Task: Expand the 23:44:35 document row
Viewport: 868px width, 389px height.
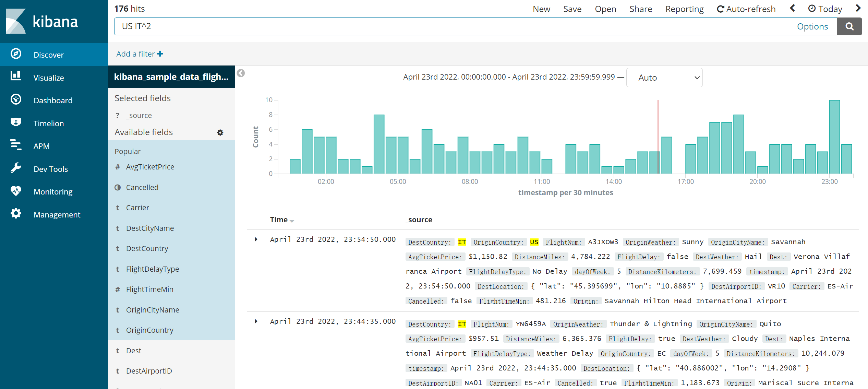Action: [256, 321]
